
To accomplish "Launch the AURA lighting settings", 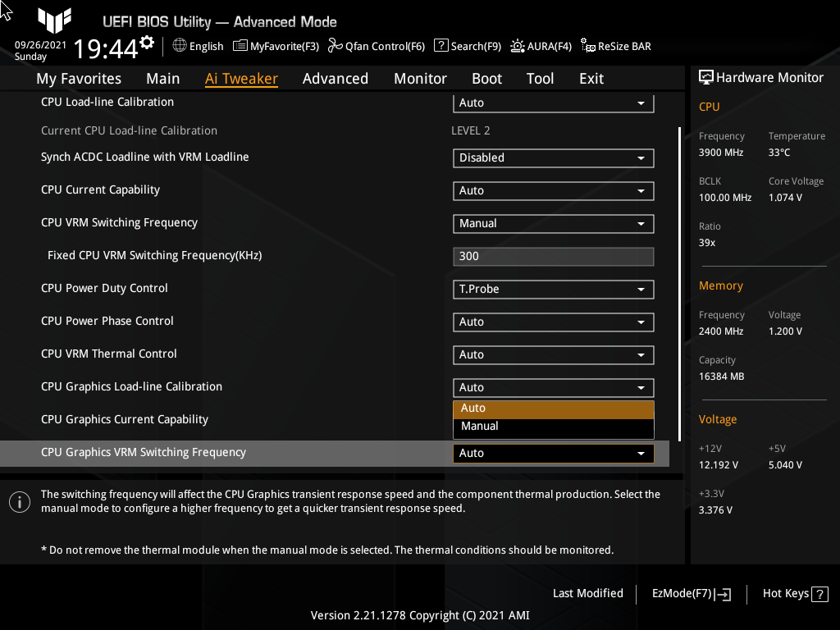I will pyautogui.click(x=541, y=46).
